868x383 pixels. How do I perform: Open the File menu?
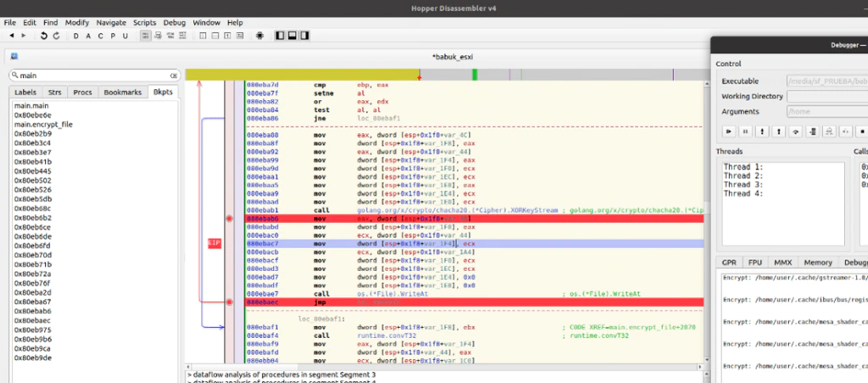pyautogui.click(x=10, y=23)
